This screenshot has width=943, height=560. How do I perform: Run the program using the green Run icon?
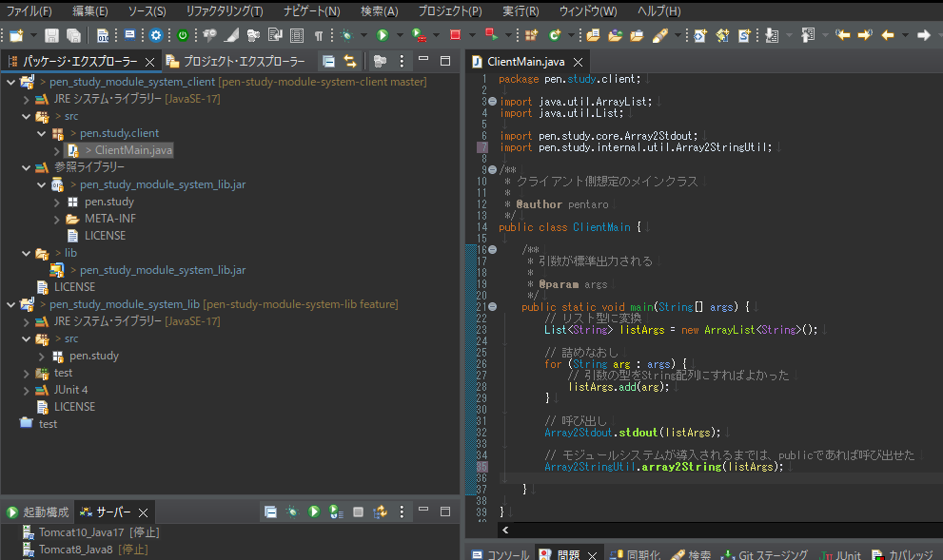click(383, 35)
